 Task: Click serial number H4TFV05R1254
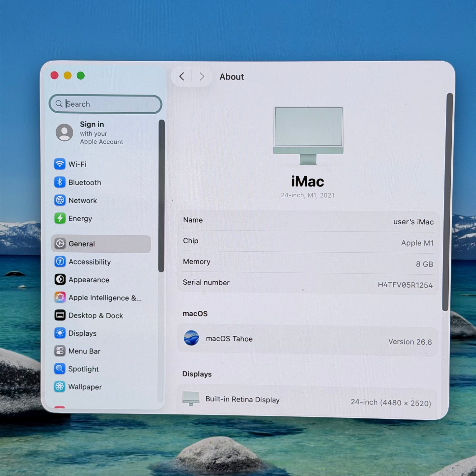405,285
